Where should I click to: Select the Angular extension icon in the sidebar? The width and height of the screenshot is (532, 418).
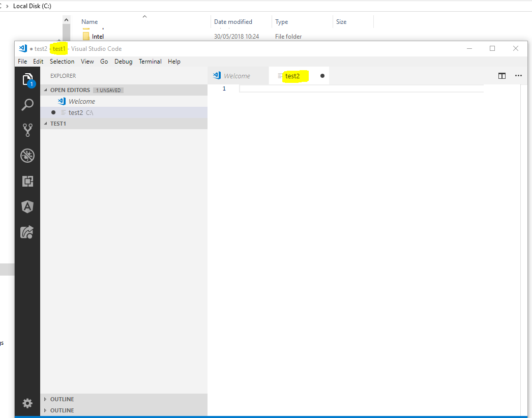27,206
